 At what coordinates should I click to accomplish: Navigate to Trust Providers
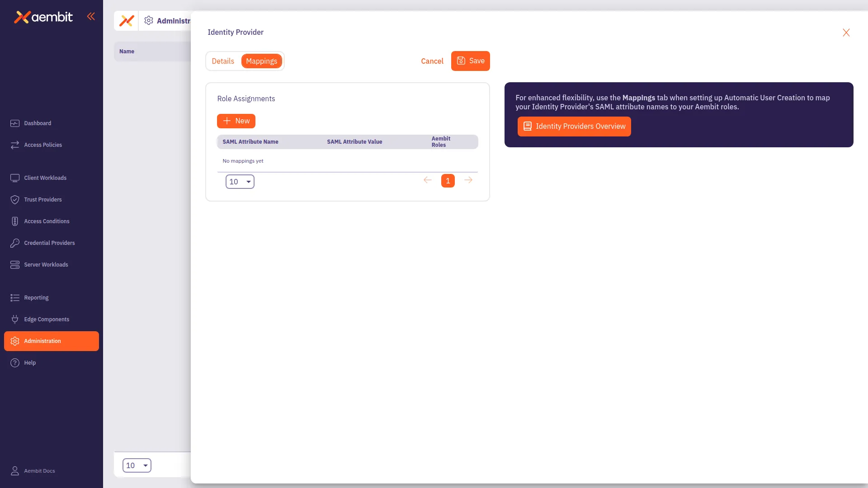coord(43,199)
